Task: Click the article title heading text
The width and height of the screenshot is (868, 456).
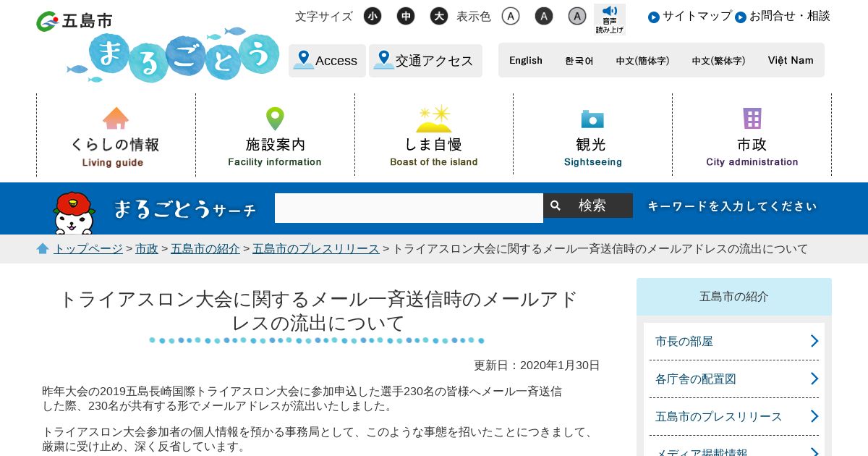Action: [318, 311]
